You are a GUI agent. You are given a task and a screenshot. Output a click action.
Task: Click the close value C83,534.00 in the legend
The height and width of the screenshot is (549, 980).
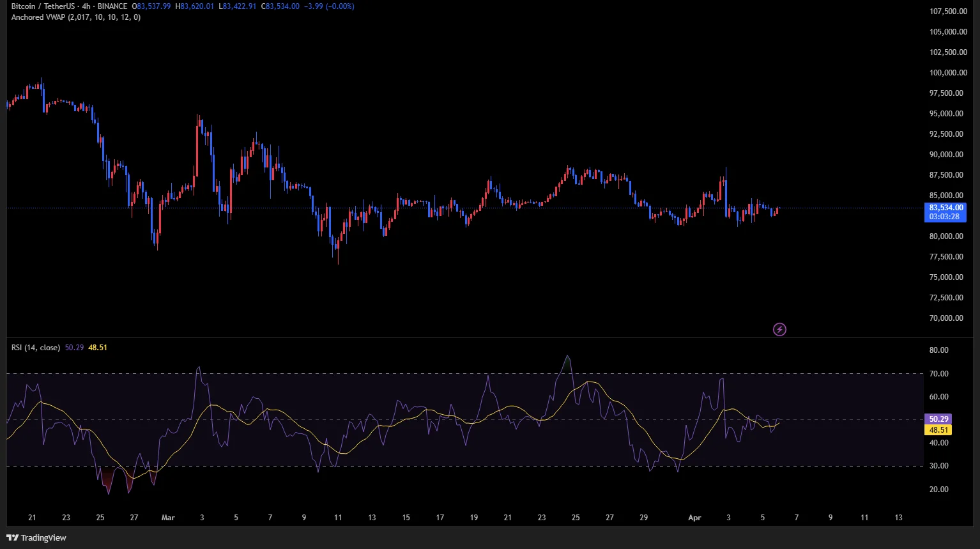pos(280,6)
